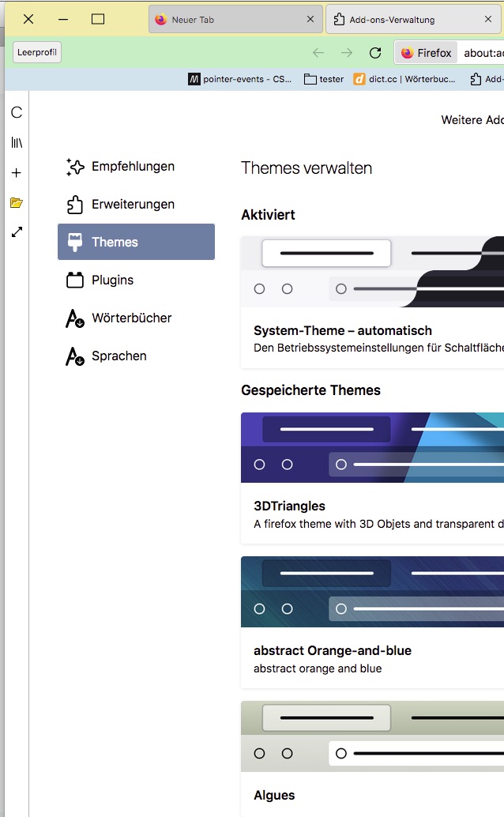This screenshot has height=817, width=504.
Task: Open the Sprachen category
Action: click(x=118, y=356)
